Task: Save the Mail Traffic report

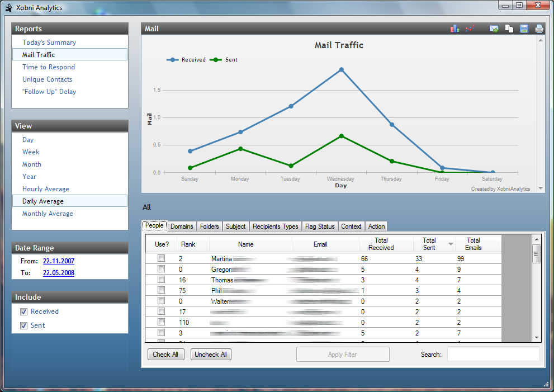Action: point(524,29)
